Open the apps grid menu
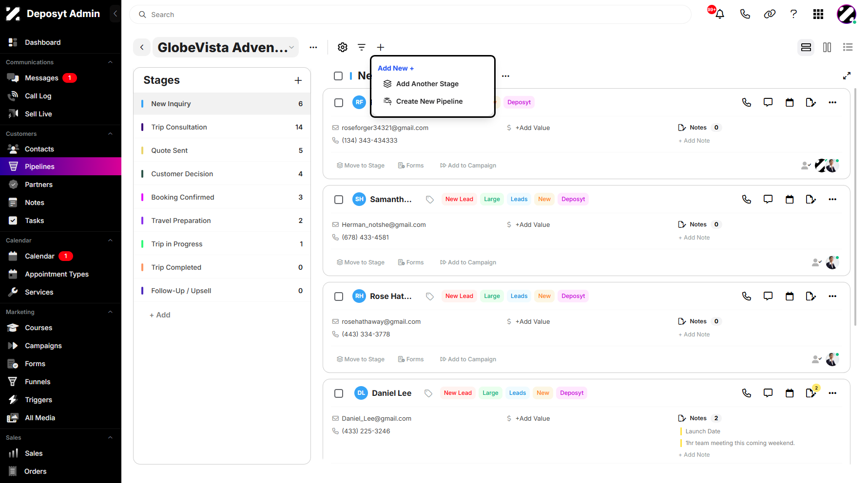 818,14
